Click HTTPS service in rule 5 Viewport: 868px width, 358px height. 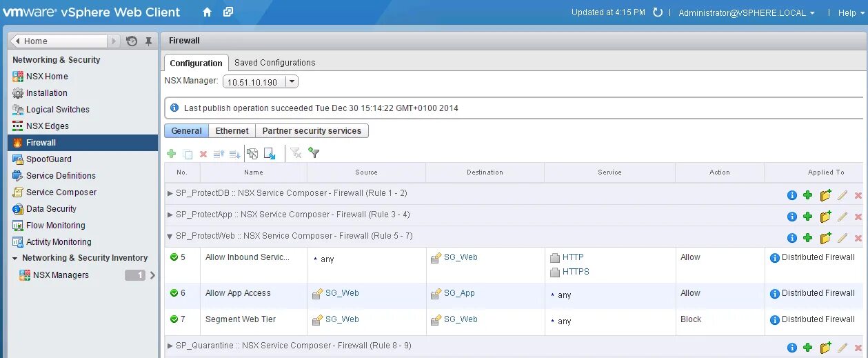point(576,272)
